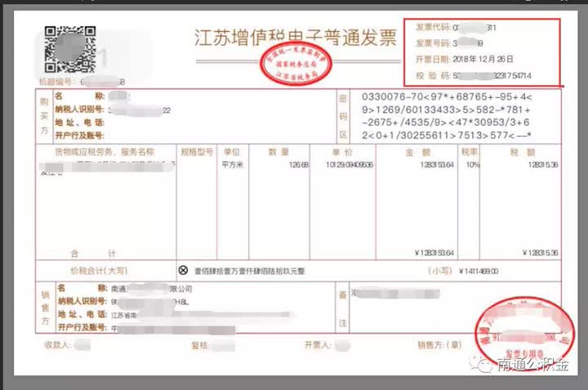Select the unit value 平方米
Image resolution: width=588 pixels, height=390 pixels.
[233, 165]
